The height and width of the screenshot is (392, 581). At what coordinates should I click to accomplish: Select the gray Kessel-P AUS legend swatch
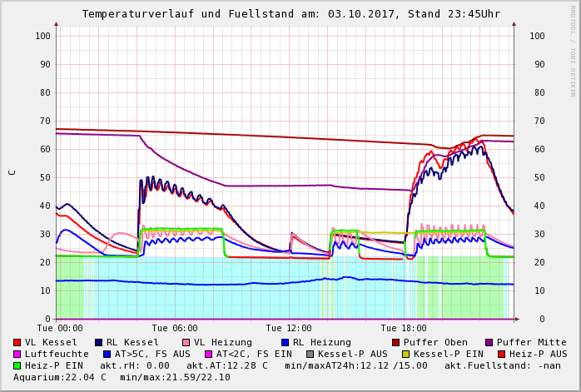click(310, 355)
